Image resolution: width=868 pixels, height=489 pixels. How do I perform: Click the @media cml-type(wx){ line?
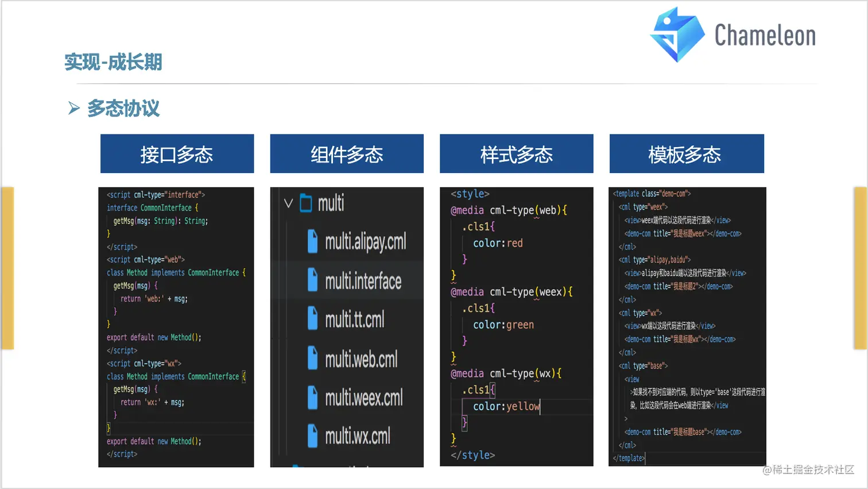[506, 374]
